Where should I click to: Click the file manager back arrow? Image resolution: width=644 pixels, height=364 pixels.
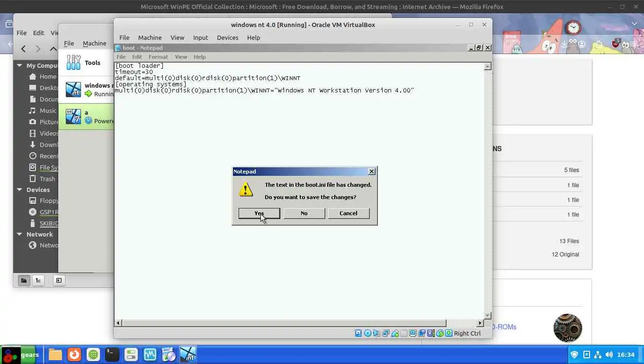click(23, 48)
